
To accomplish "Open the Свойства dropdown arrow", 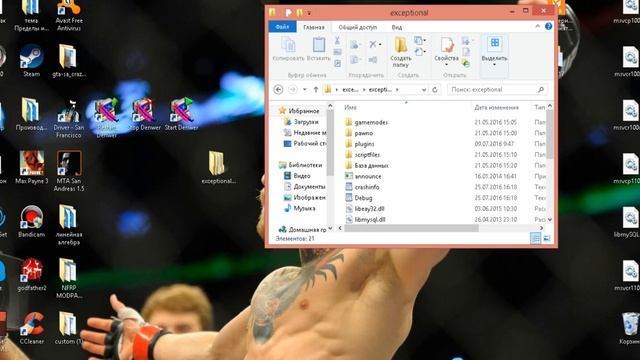I will click(447, 64).
